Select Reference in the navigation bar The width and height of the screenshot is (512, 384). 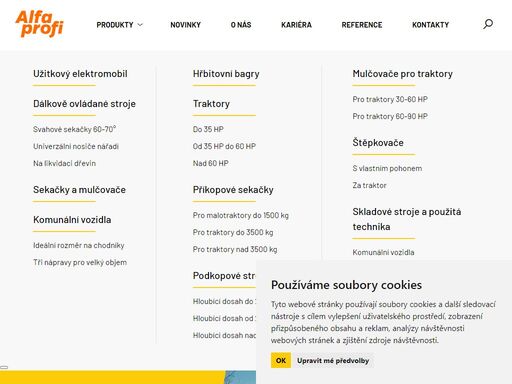tap(362, 25)
